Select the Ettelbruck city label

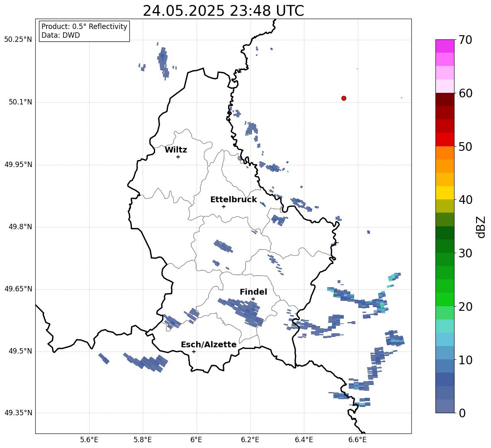click(x=233, y=200)
